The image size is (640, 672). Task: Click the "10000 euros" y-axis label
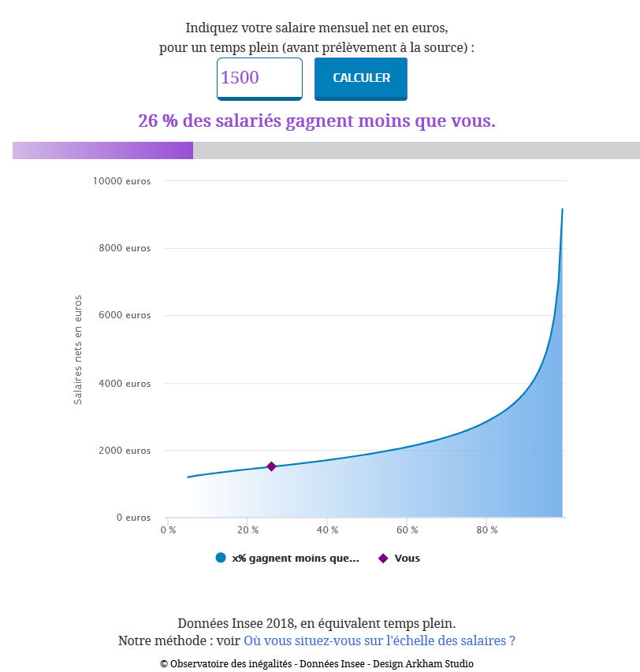pyautogui.click(x=122, y=181)
